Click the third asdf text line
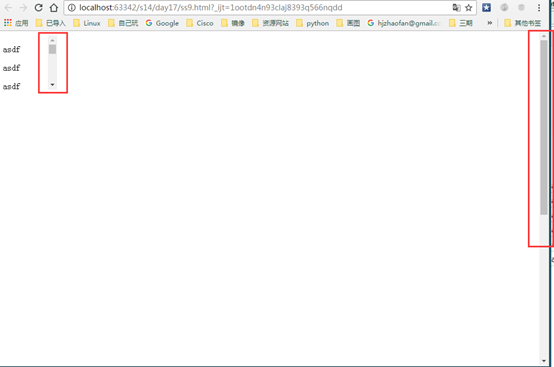554x367 pixels. point(11,86)
